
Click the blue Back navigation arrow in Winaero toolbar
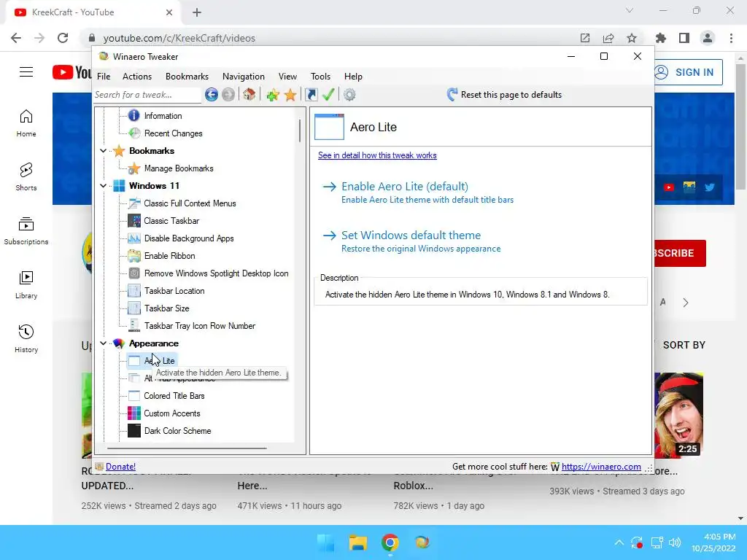click(x=212, y=95)
